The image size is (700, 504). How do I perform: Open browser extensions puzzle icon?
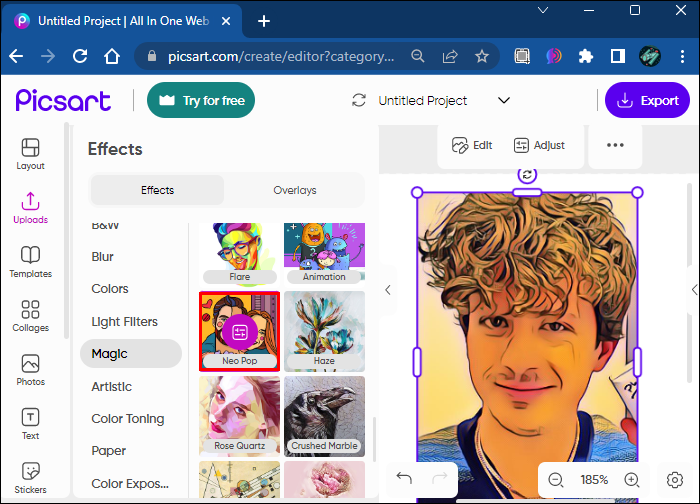click(x=586, y=56)
